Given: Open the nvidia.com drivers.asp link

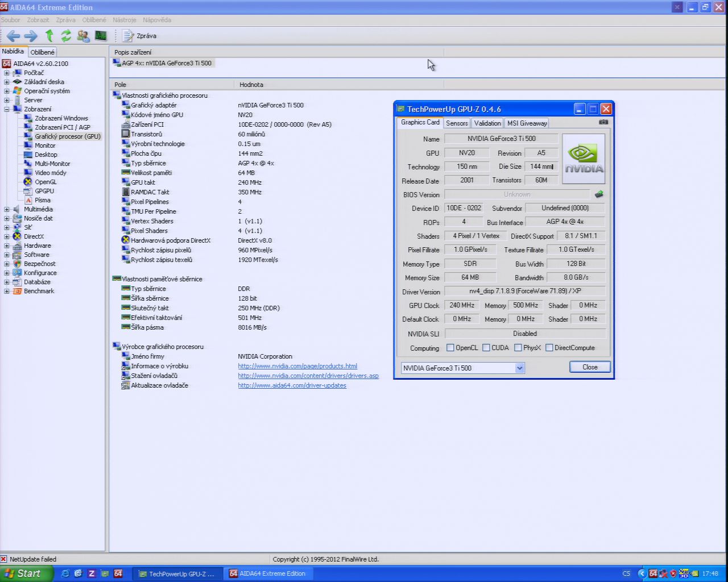Looking at the screenshot, I should coord(308,376).
